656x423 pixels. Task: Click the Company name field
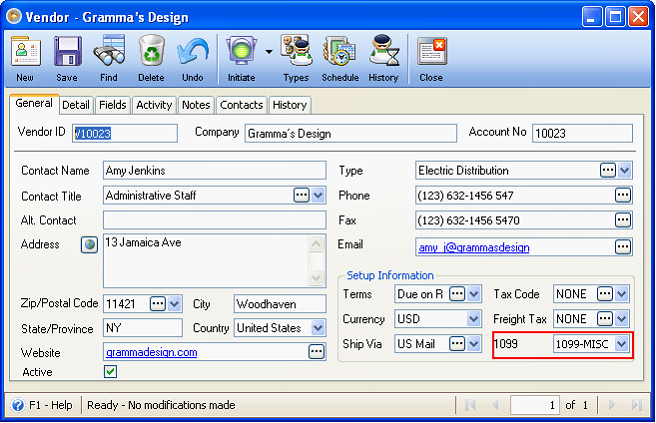point(351,133)
